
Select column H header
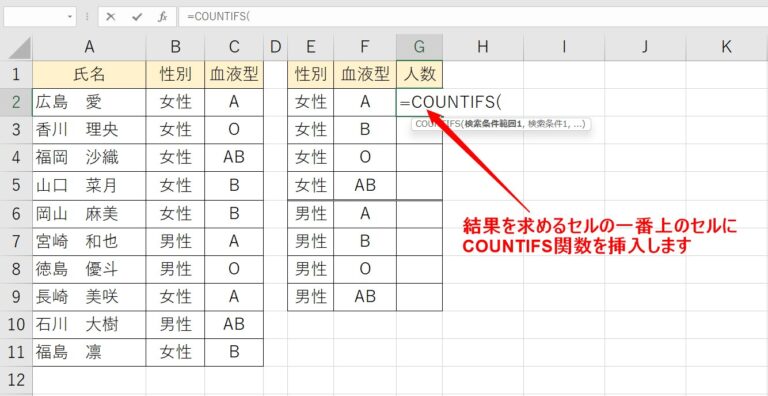click(x=483, y=47)
